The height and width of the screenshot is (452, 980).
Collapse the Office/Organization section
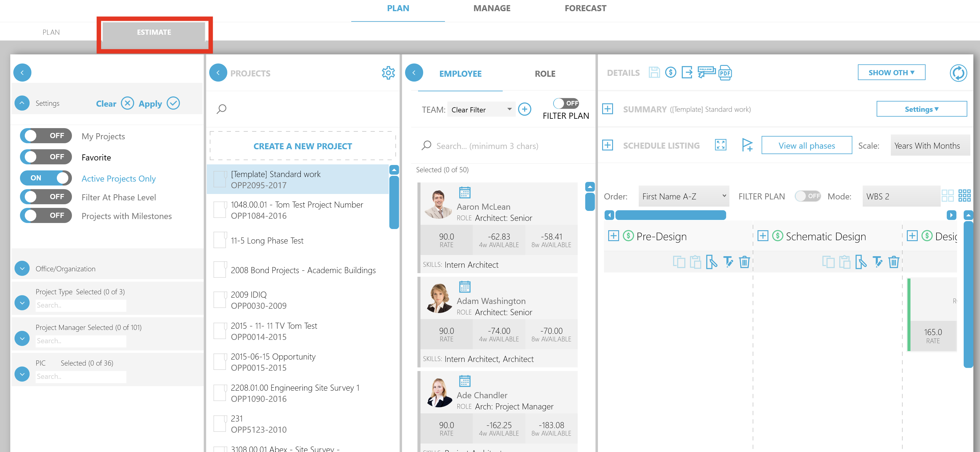pyautogui.click(x=22, y=268)
